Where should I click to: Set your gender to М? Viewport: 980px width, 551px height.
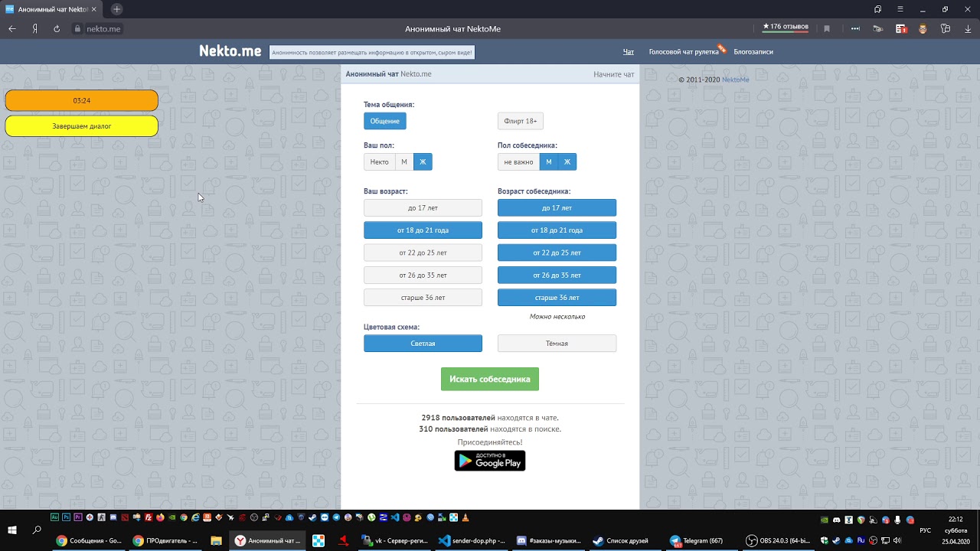pos(404,161)
